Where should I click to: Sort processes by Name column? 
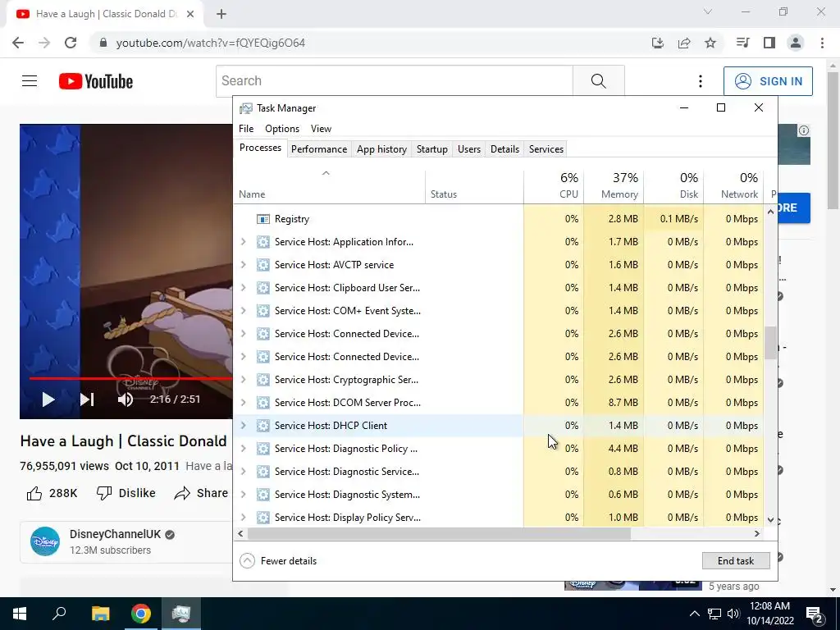click(330, 186)
